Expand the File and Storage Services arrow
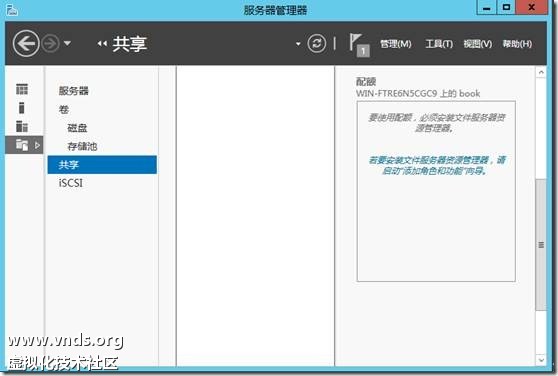The image size is (558, 376). [37, 145]
